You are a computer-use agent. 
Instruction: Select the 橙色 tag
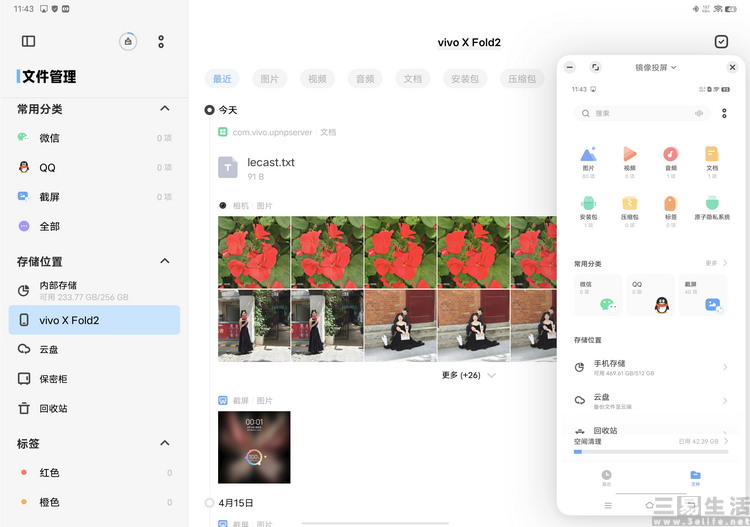[x=94, y=502]
